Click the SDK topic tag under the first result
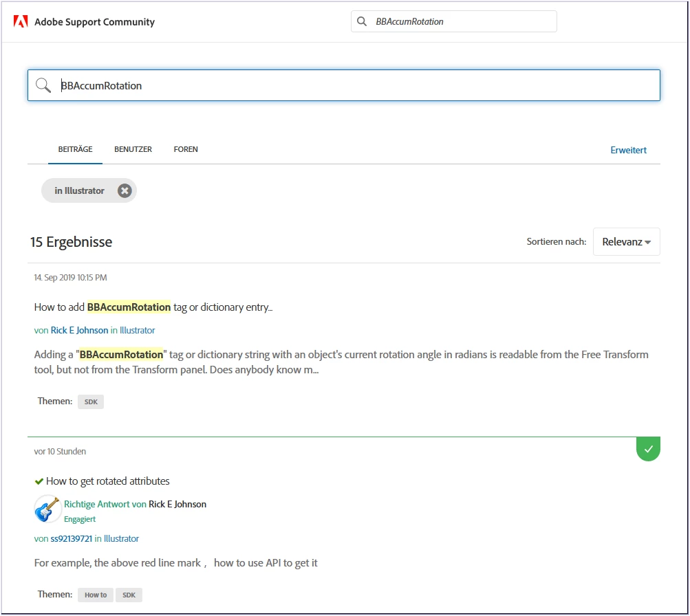 coord(91,402)
